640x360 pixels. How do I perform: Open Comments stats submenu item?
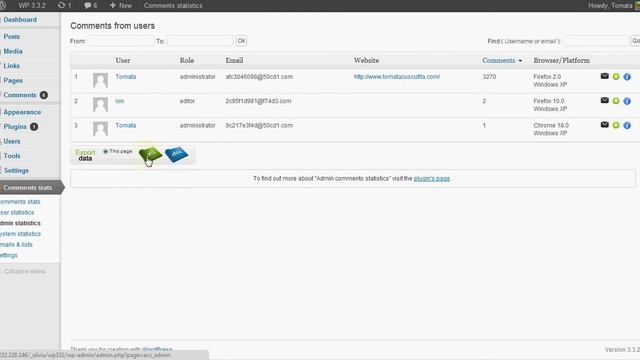20,202
